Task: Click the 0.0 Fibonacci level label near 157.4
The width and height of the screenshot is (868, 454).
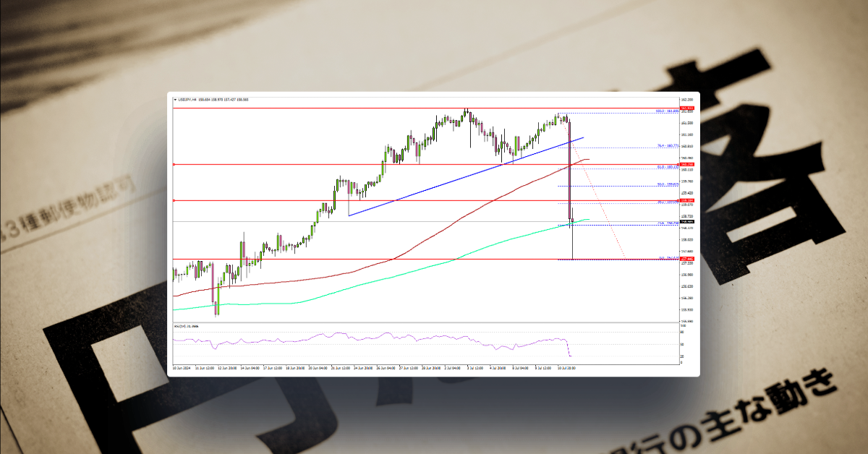Action: point(670,257)
